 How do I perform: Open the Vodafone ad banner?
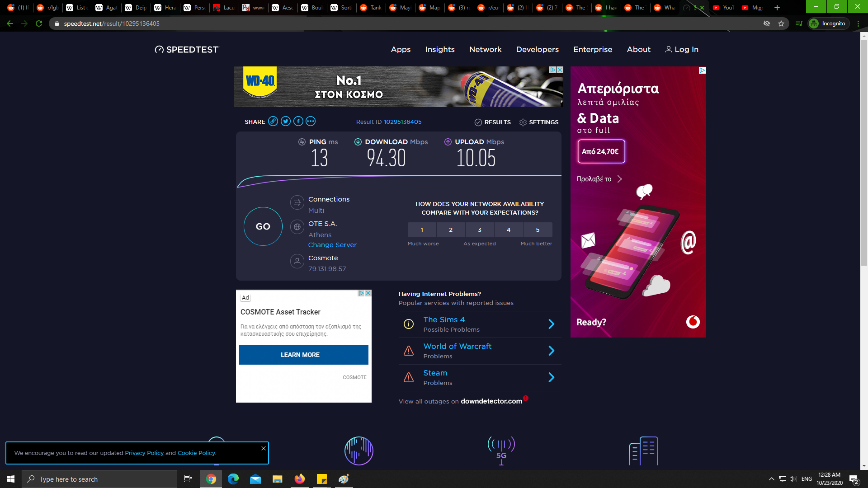point(638,202)
